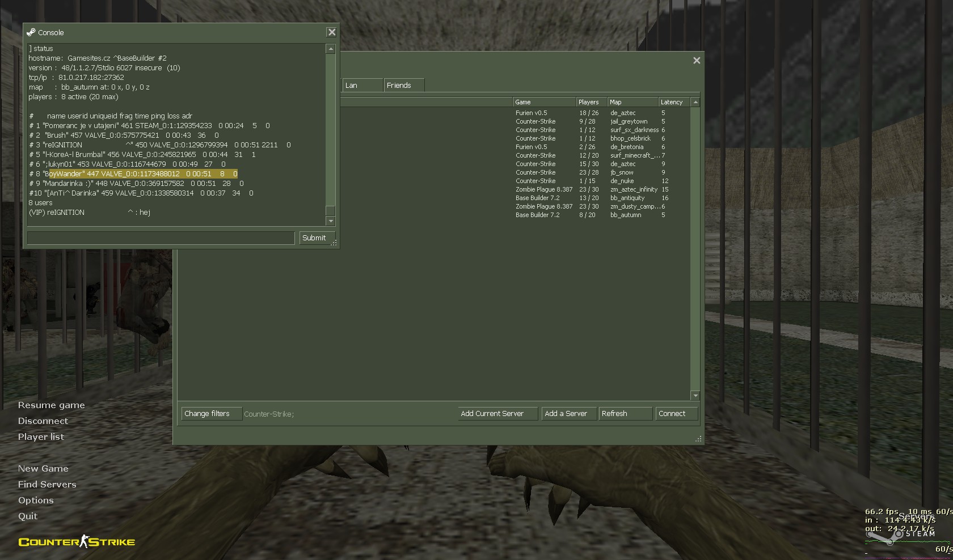
Task: Submit the console command
Action: pos(317,238)
